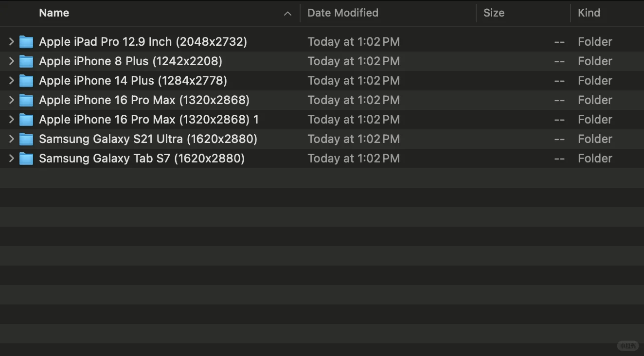
Task: Expand the Apple iPad Pro 12.9 Inch folder
Action: click(11, 42)
